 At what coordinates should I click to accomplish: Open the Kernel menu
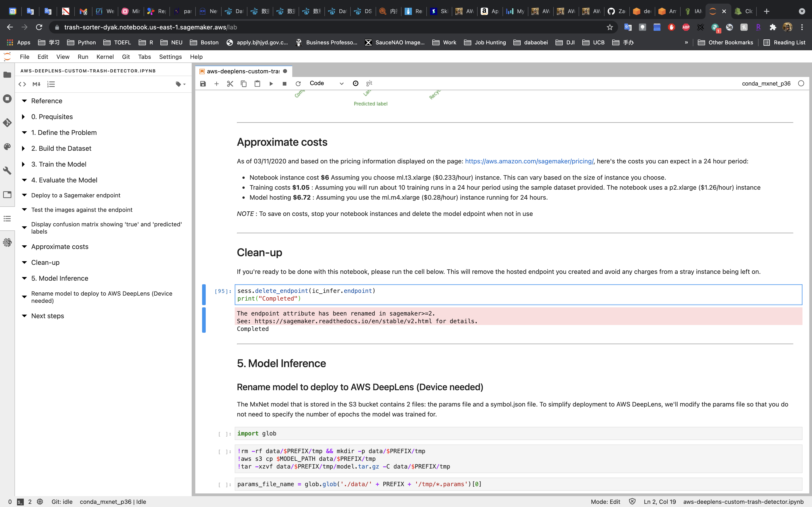click(105, 57)
